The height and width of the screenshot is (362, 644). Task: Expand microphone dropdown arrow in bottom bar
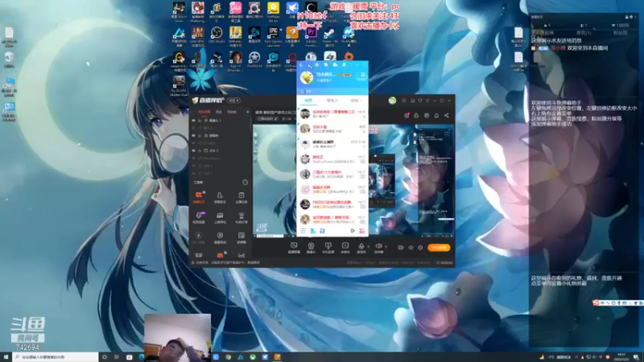368,247
